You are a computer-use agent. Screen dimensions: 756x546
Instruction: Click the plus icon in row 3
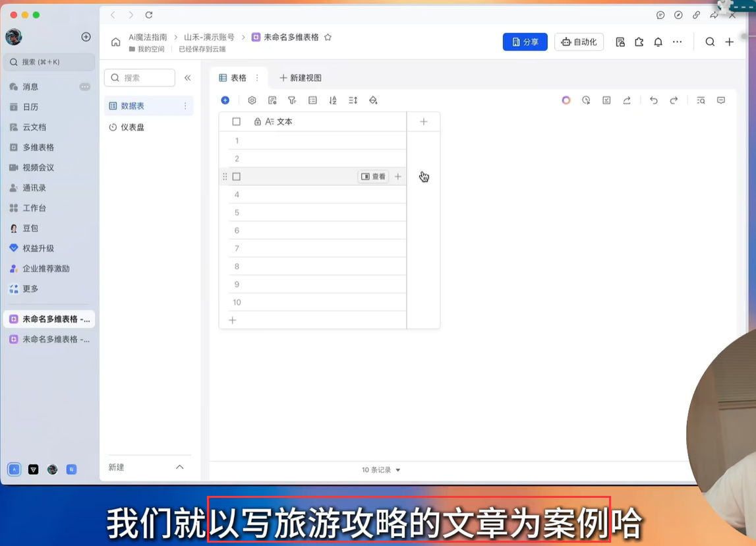click(x=397, y=177)
